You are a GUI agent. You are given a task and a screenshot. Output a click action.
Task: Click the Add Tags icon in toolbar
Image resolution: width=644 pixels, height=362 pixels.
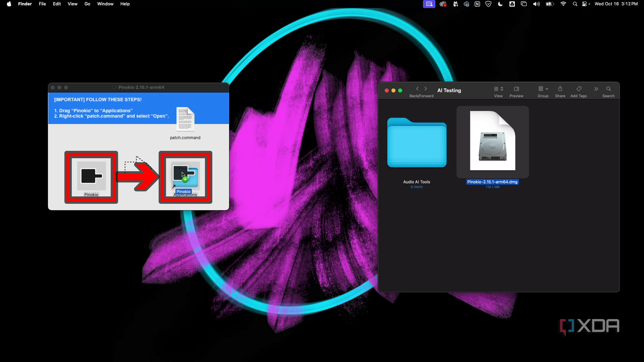pos(578,89)
